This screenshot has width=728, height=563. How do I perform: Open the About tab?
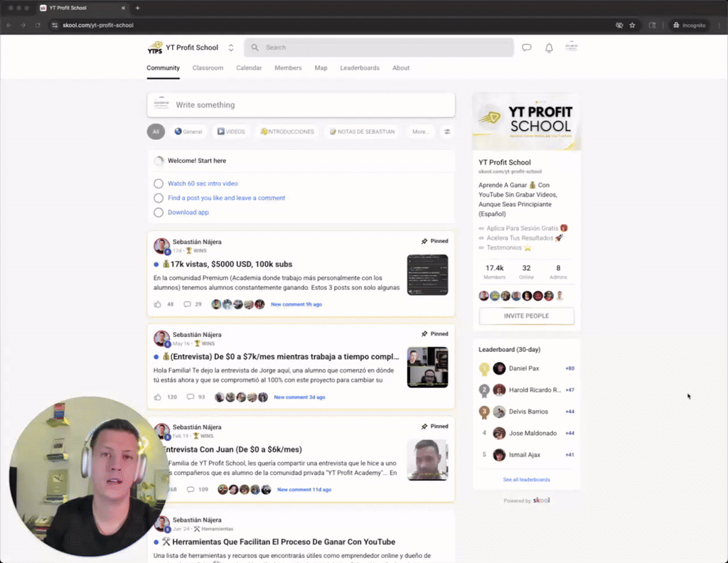401,68
